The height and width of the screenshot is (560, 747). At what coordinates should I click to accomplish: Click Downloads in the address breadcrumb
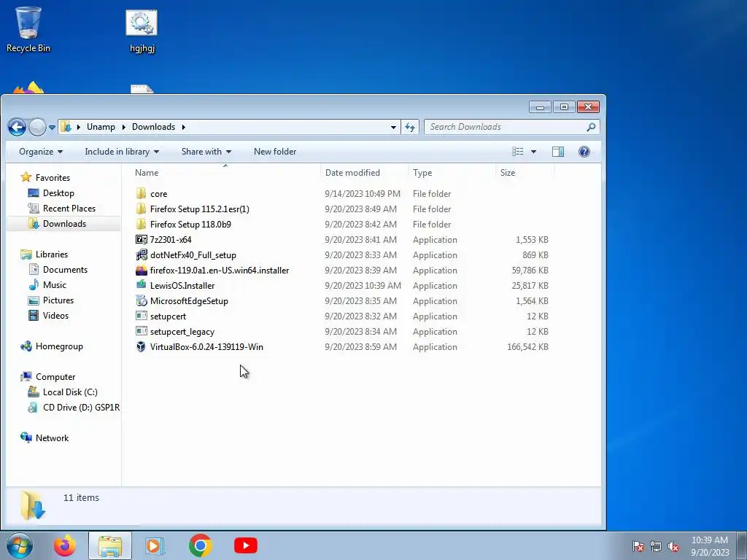(153, 127)
